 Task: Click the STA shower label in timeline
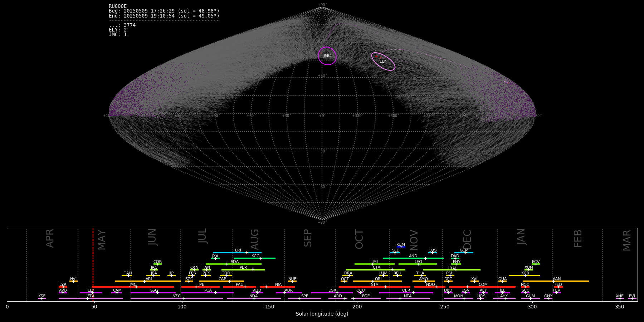click(375, 284)
